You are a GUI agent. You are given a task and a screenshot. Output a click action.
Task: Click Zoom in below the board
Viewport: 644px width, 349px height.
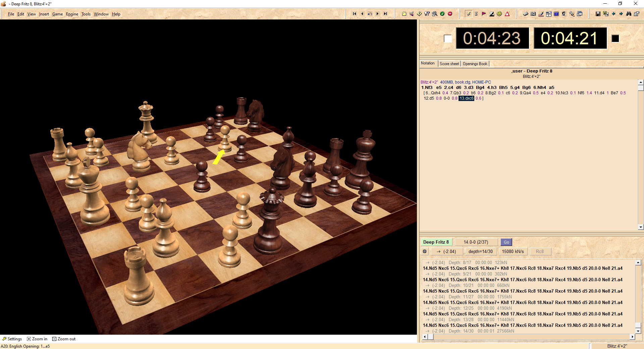point(37,339)
